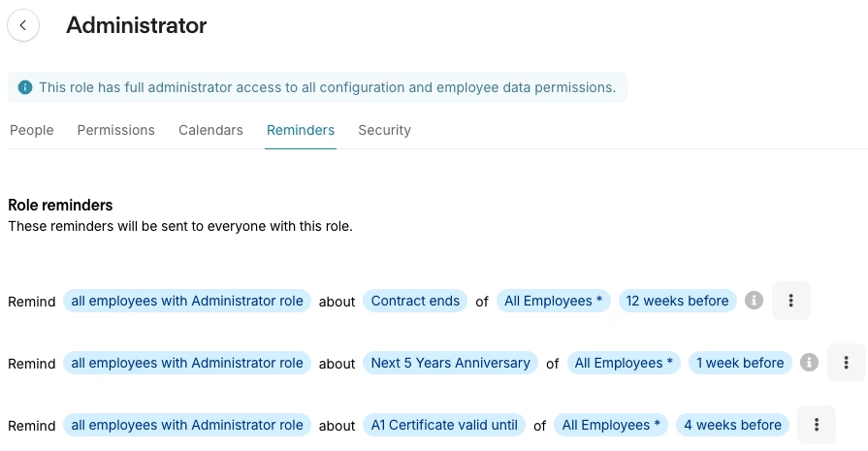Click info icon beside 1 week before
The image size is (868, 451).
pos(809,363)
